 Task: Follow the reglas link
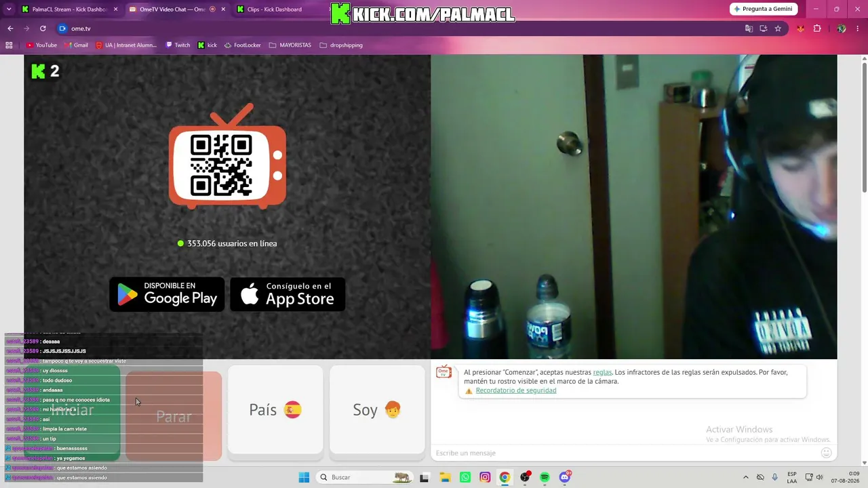(602, 372)
